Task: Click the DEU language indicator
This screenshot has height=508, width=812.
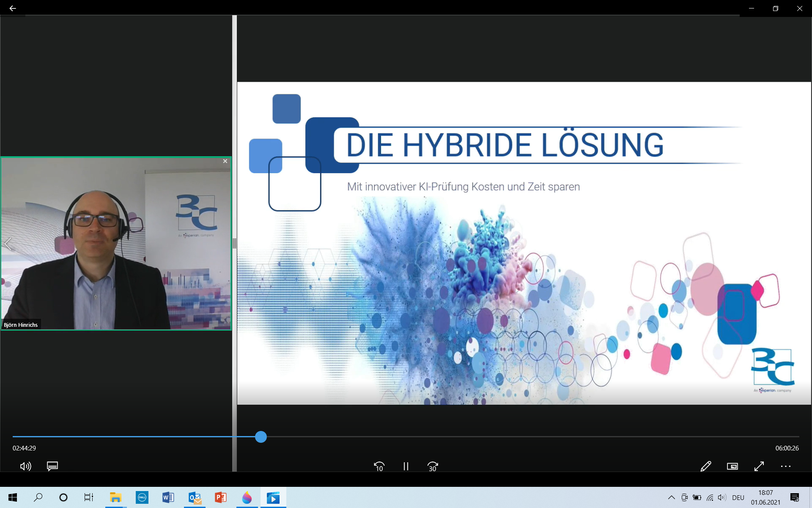Action: (x=738, y=497)
